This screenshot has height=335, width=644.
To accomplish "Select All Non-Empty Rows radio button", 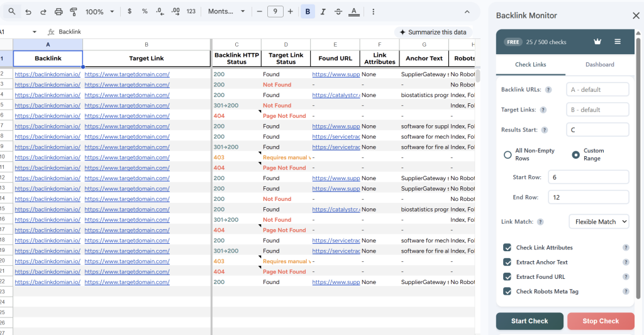I will (x=508, y=155).
